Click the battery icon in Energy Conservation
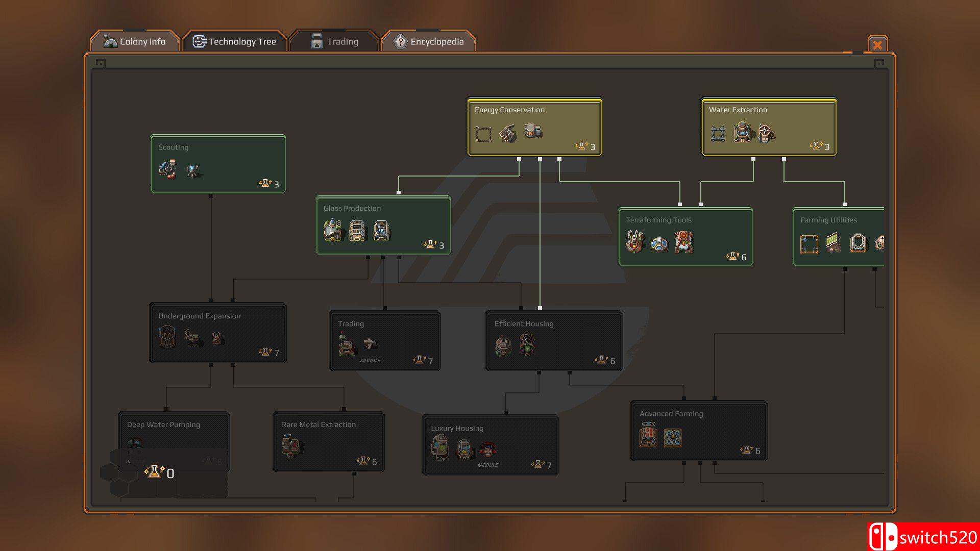 click(x=533, y=131)
